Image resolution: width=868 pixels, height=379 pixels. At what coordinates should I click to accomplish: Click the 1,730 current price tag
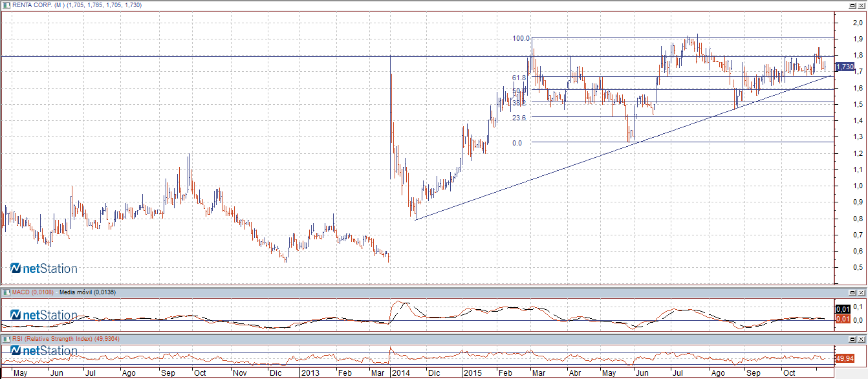tap(845, 67)
